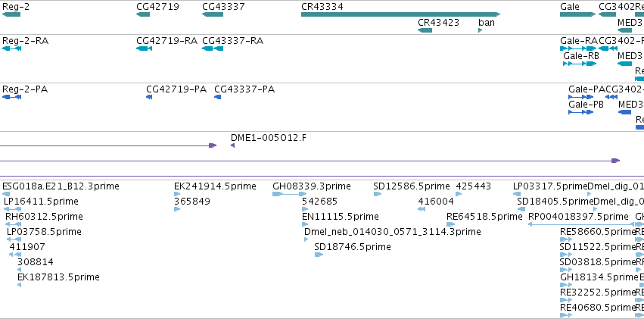Click the long CR43334 gene bar
Viewport: 644px width, 319px height.
[x=400, y=14]
